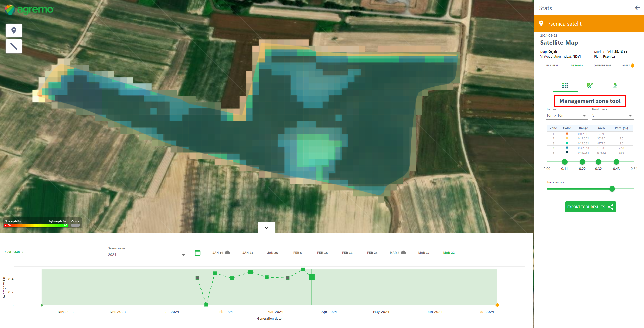Collapse the bottom panel with chevron
Image resolution: width=644 pixels, height=328 pixels.
(x=266, y=228)
